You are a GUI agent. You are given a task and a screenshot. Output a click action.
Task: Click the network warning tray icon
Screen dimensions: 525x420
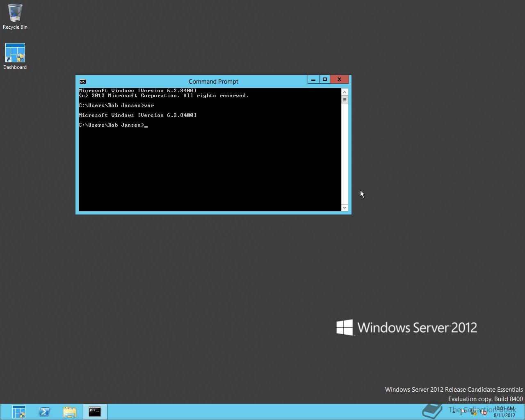[474, 412]
